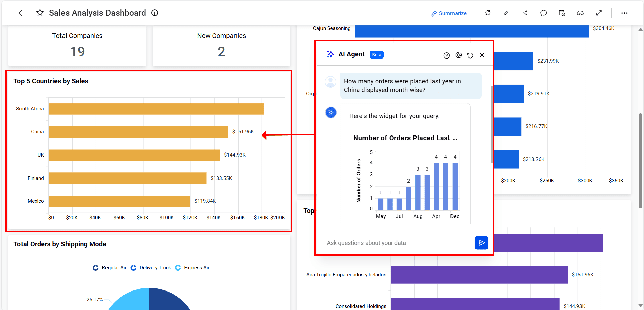This screenshot has width=644, height=310.
Task: Reset the AI Agent conversation
Action: (x=470, y=55)
